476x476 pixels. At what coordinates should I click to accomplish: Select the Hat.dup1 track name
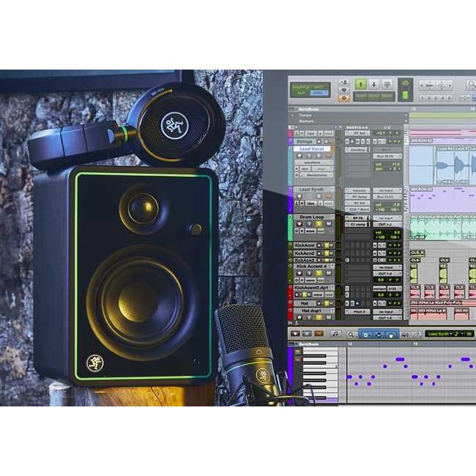312,310
